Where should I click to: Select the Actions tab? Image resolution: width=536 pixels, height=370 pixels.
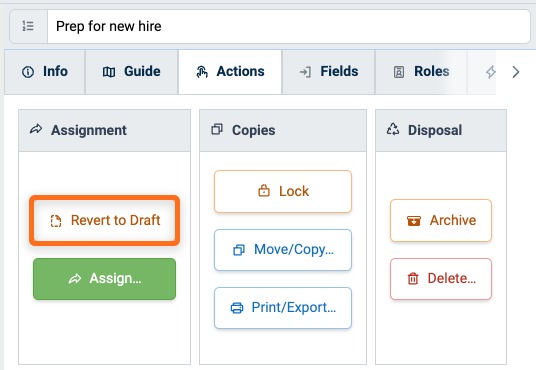pos(230,72)
